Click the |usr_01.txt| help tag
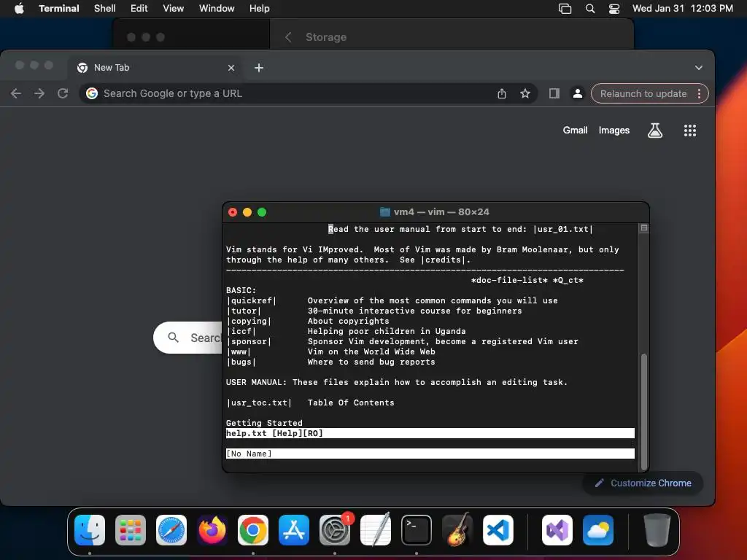 click(563, 229)
